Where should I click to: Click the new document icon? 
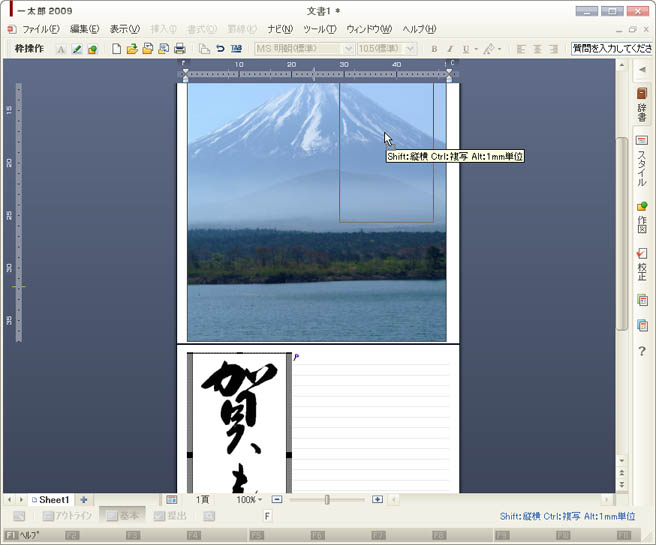coord(117,48)
